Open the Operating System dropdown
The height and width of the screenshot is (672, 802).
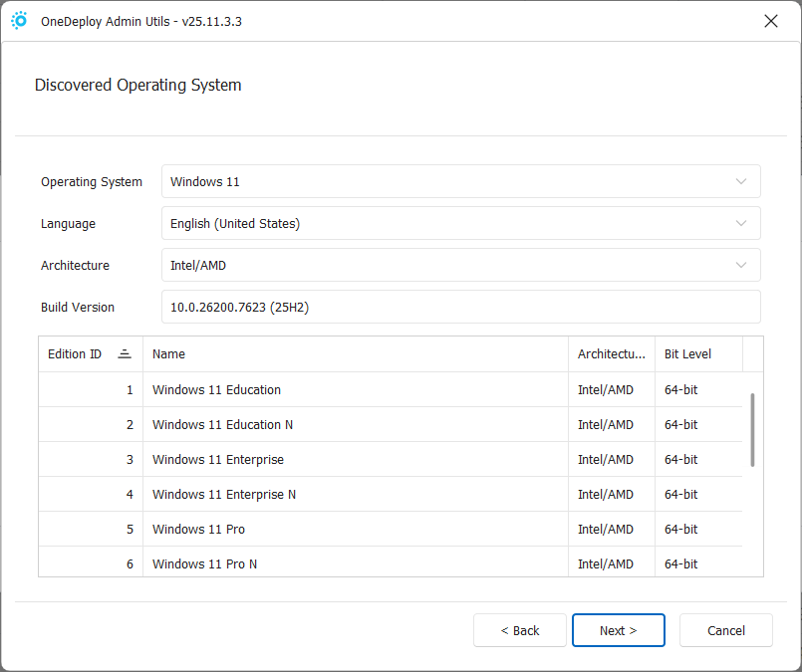tap(460, 182)
